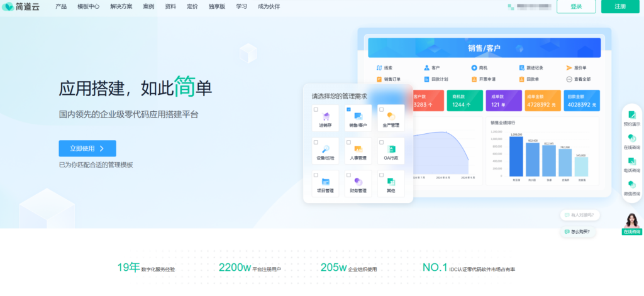Click the 线索 icon in dashboard
The width and height of the screenshot is (644, 296).
[379, 68]
